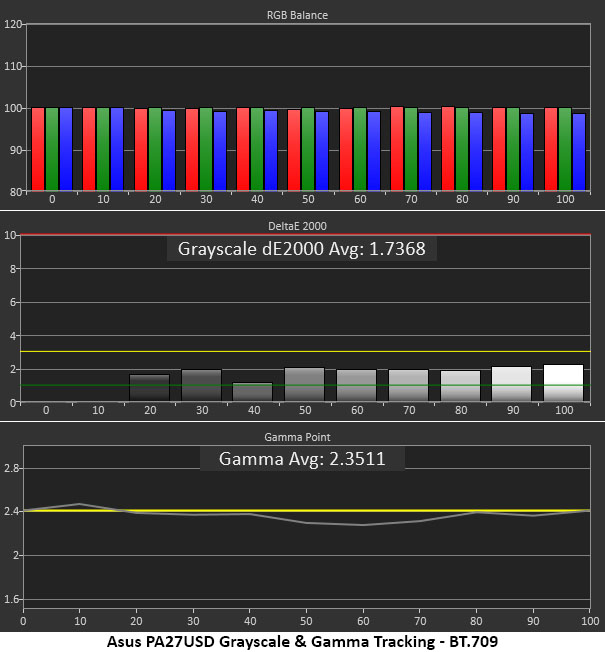Click the 50 label on RGB Balance x-axis

(308, 199)
